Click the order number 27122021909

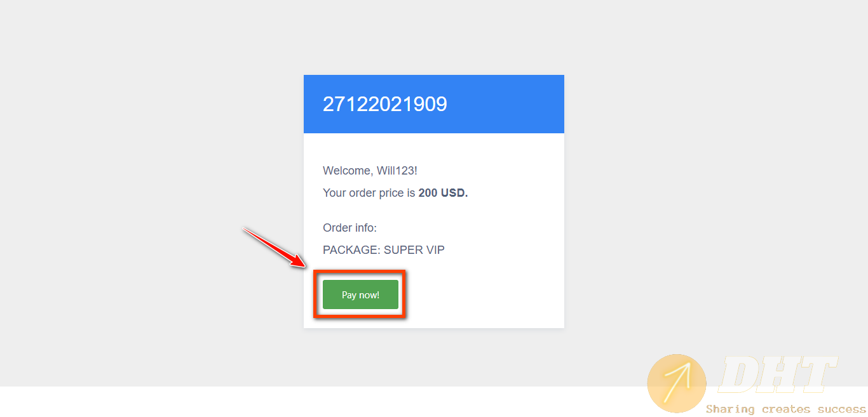pos(384,104)
